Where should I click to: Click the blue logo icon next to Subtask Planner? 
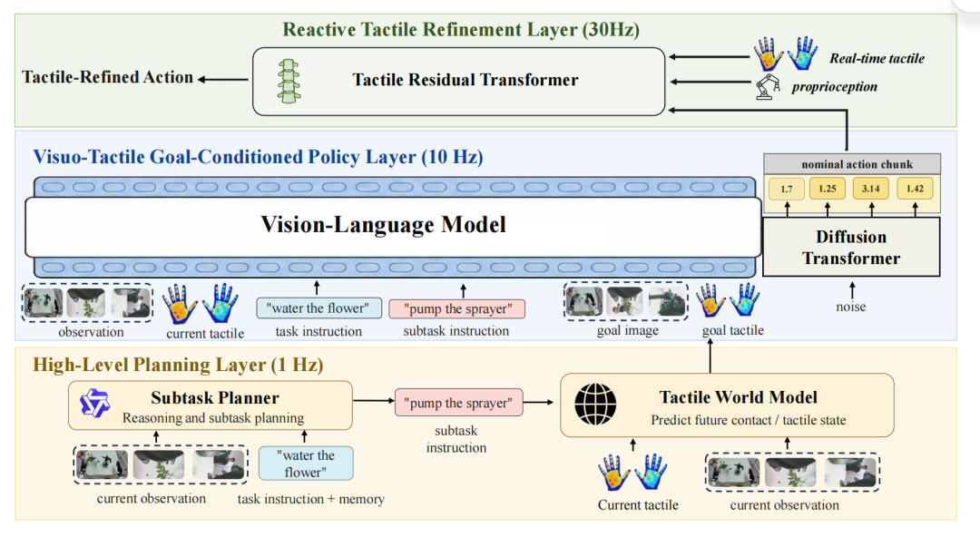coord(95,404)
